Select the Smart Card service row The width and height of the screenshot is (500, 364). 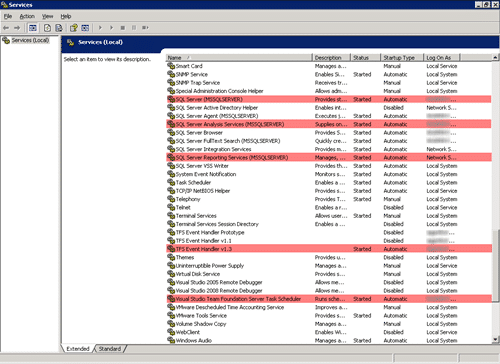pyautogui.click(x=329, y=66)
